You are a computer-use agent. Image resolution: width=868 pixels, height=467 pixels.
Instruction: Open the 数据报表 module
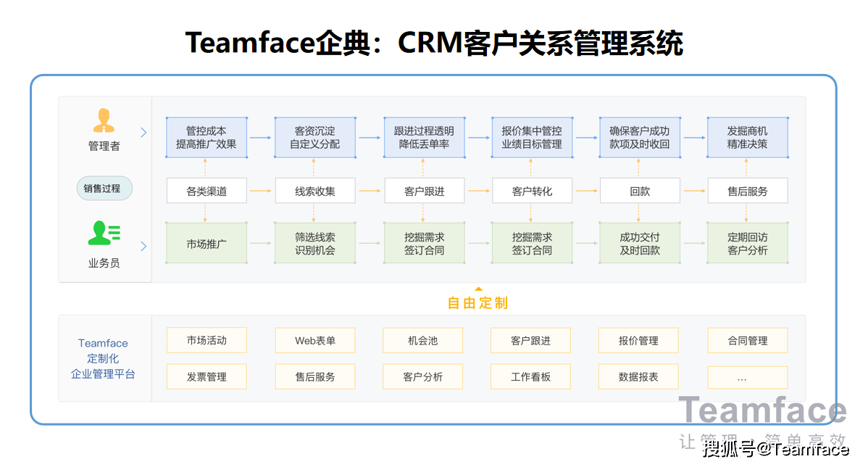pyautogui.click(x=638, y=376)
